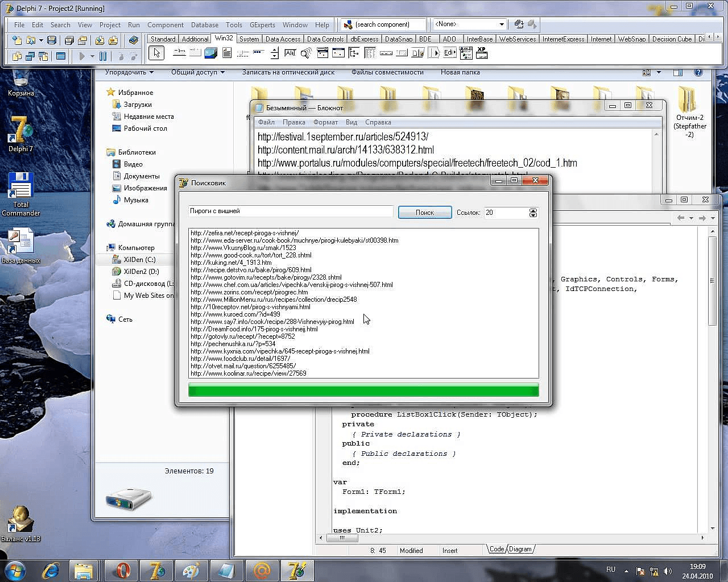Viewport: 728px width, 582px height.
Task: Open the GExperts menu in Delphi
Action: pos(262,25)
